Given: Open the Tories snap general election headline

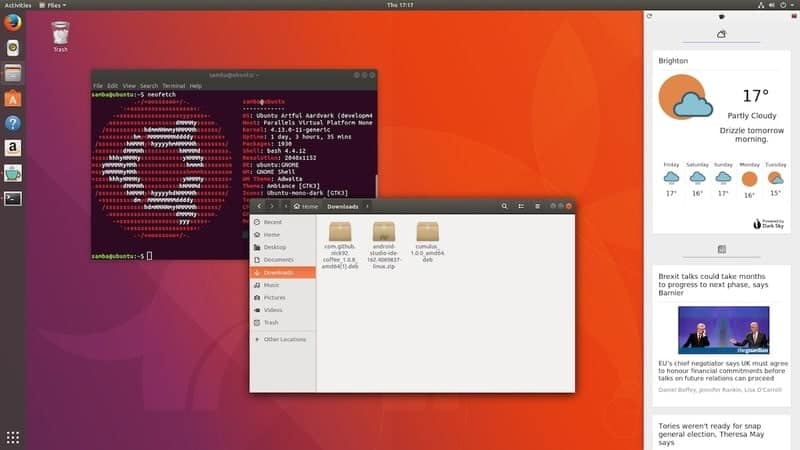Looking at the screenshot, I should tap(711, 434).
